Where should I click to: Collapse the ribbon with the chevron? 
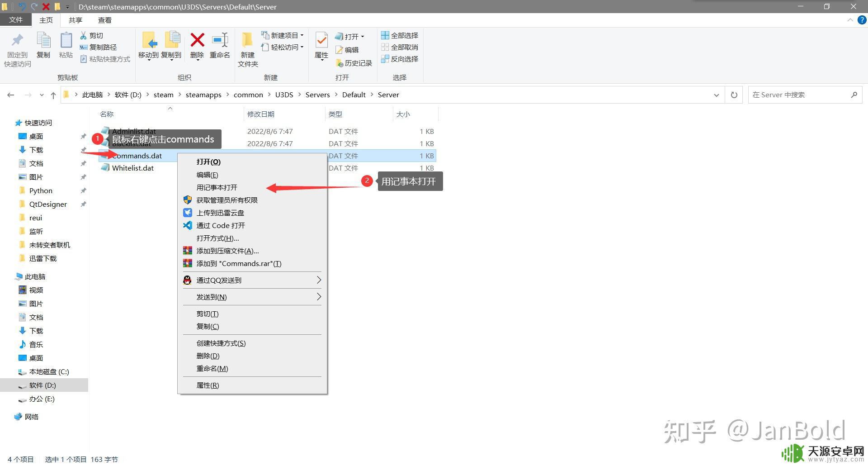click(x=850, y=20)
